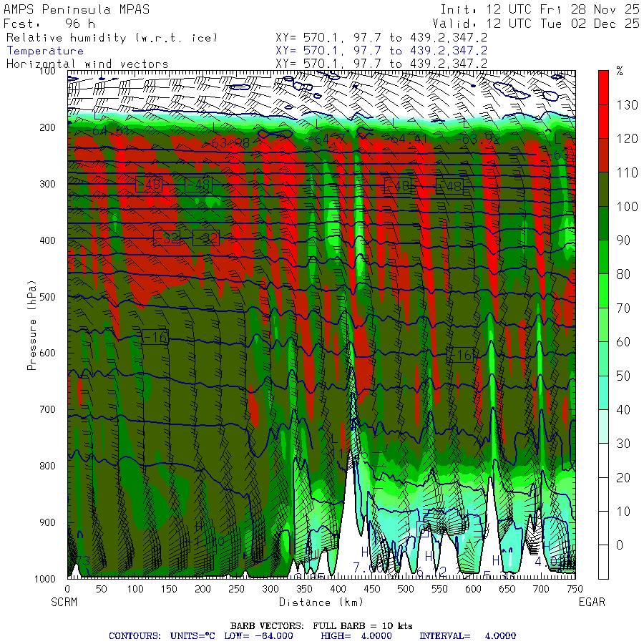Click the "%" unit label atop the colorbar
Viewport: 644px width, 644px height.
pyautogui.click(x=620, y=72)
